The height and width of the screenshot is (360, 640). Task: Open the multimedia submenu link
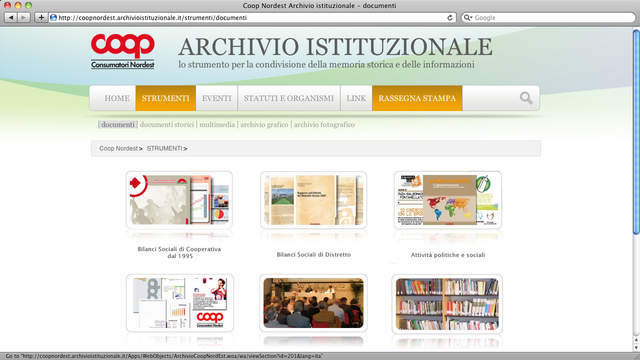(217, 124)
